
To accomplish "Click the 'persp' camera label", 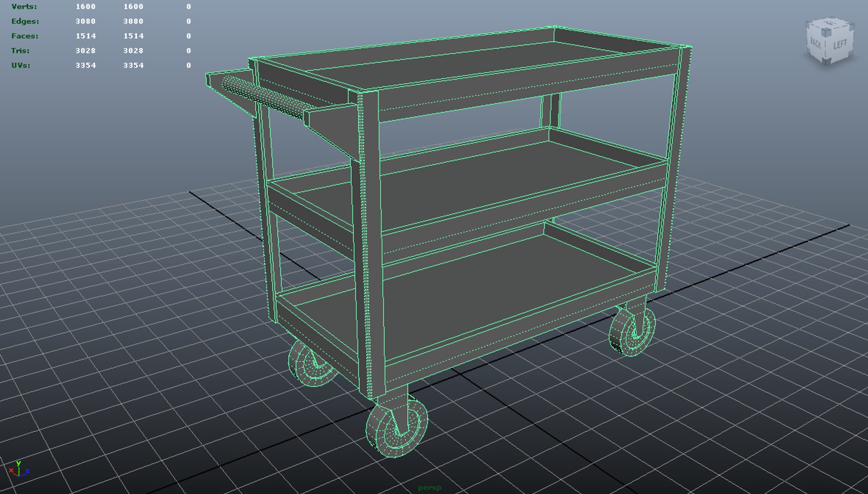I will [x=429, y=488].
